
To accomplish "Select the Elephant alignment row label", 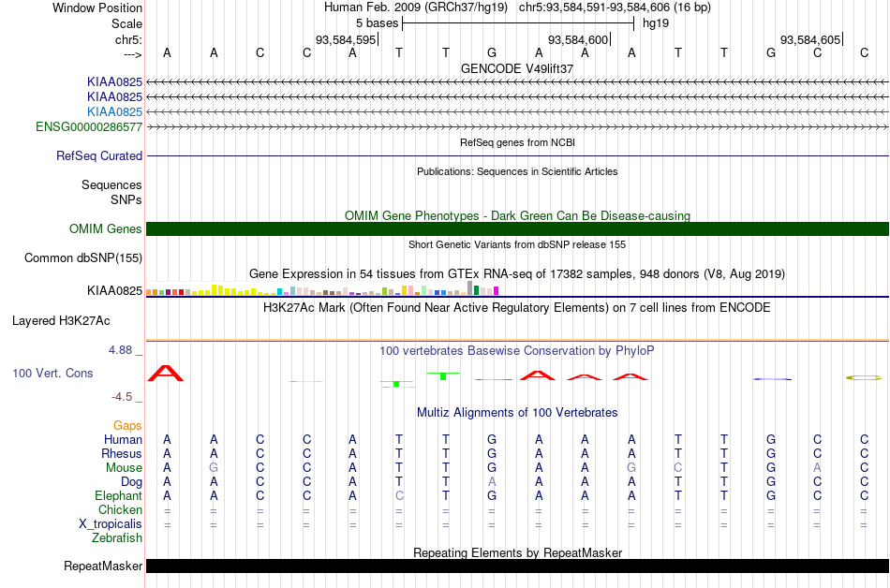I will (119, 496).
